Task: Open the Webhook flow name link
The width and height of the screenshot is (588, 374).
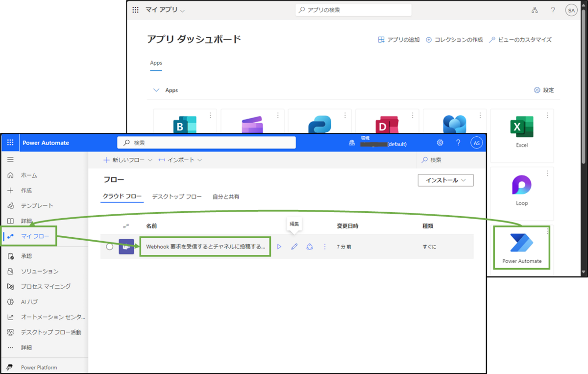Action: pos(205,247)
